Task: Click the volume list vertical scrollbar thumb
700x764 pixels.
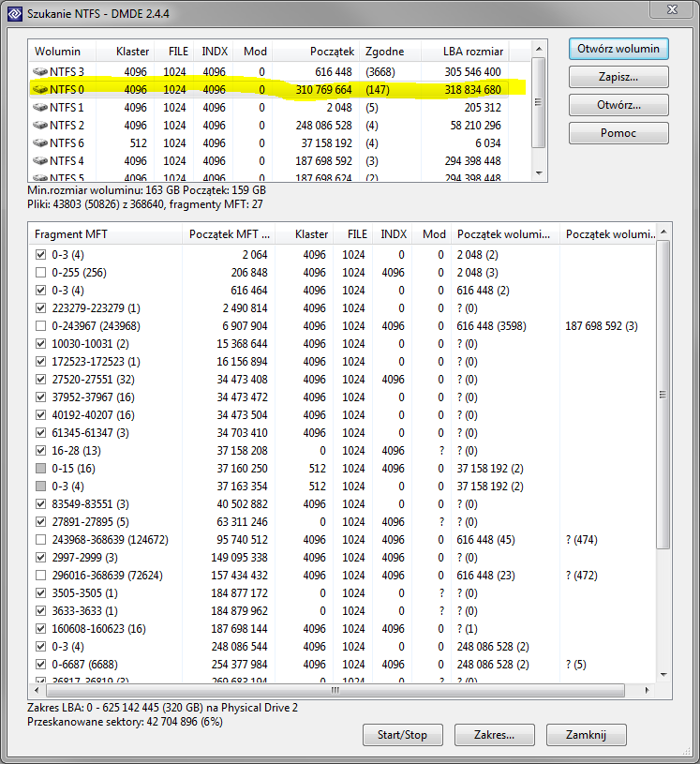Action: [538, 102]
